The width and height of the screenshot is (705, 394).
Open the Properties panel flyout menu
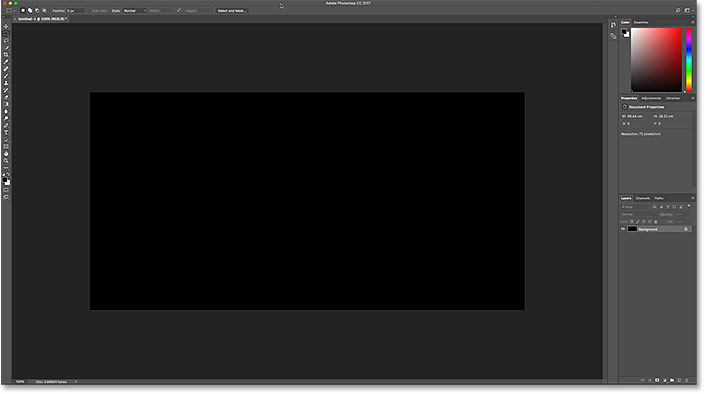coord(693,98)
